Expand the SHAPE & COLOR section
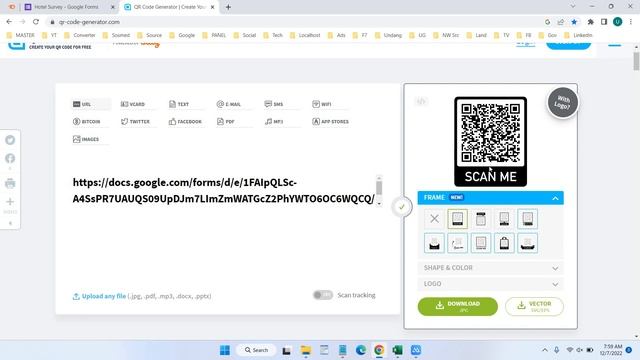Viewport: 640px width, 360px height. [490, 268]
